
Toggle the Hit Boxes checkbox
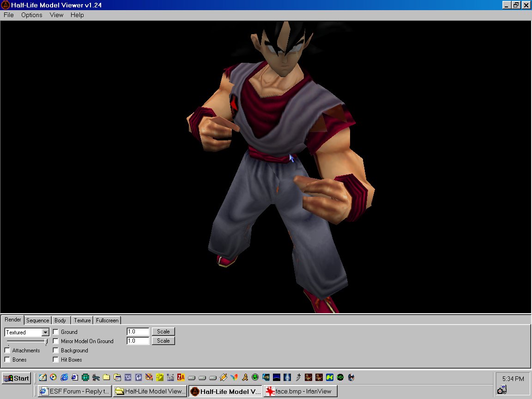[x=55, y=359]
